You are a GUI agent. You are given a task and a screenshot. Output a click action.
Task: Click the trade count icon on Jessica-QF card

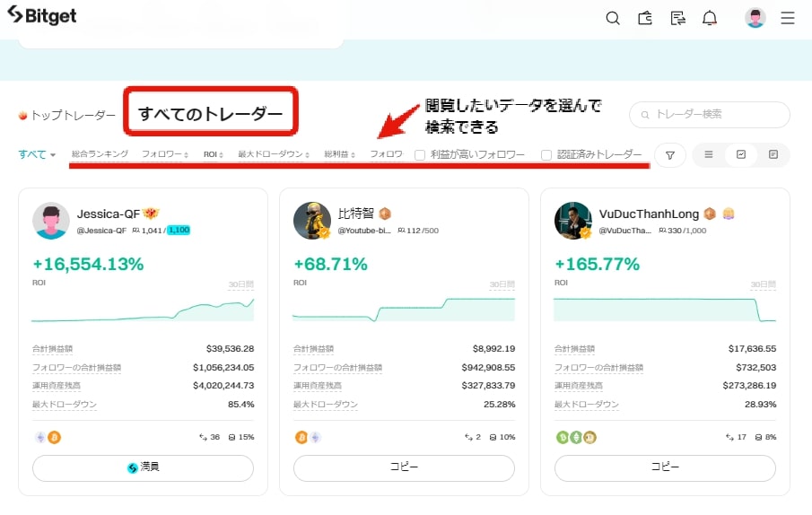[203, 437]
